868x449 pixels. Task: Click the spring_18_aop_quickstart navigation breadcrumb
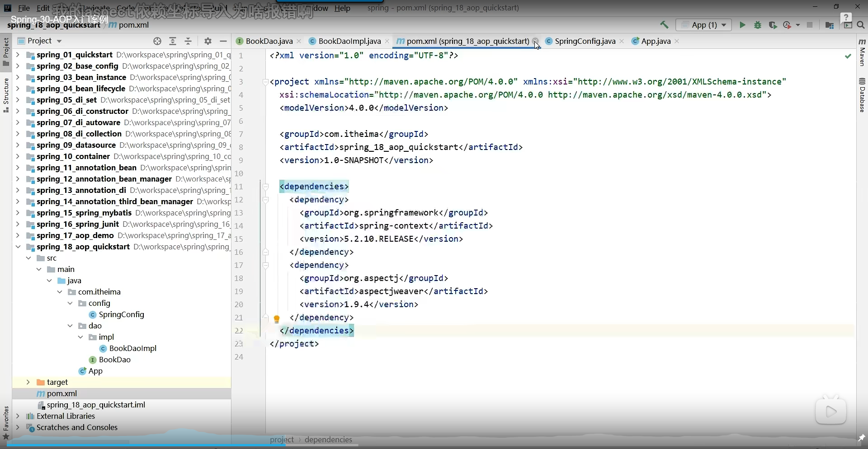point(53,25)
